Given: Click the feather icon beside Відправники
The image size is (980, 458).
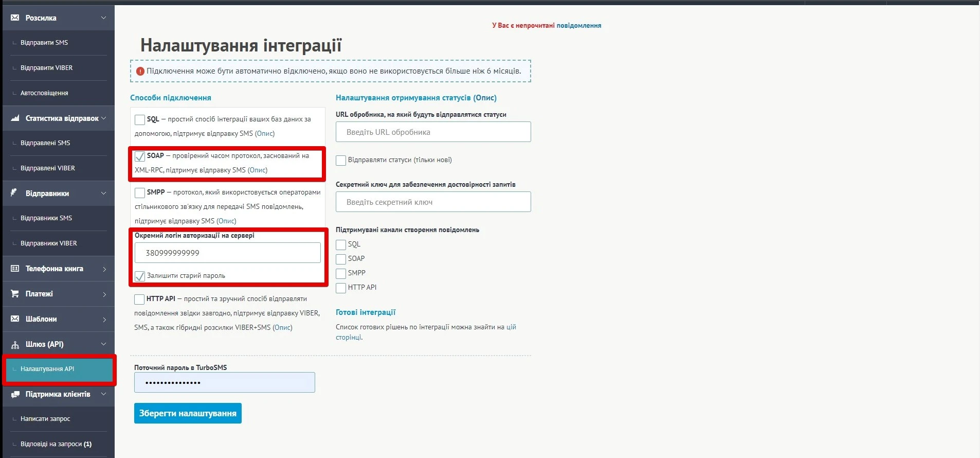Looking at the screenshot, I should (14, 193).
